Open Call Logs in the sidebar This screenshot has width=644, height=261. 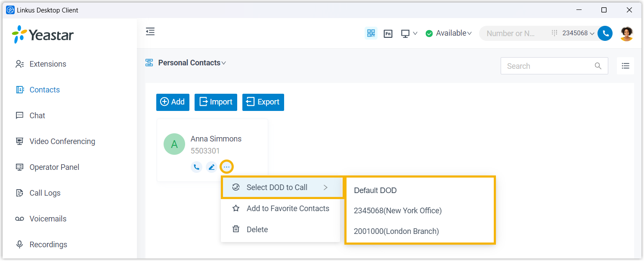(45, 193)
